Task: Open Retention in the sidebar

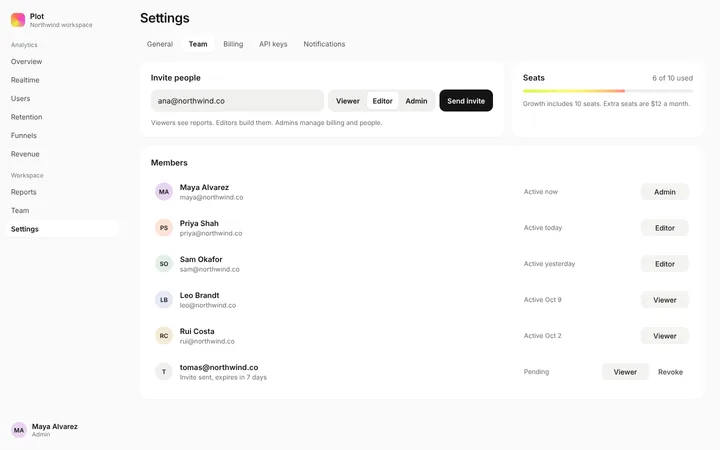Action: click(62, 117)
